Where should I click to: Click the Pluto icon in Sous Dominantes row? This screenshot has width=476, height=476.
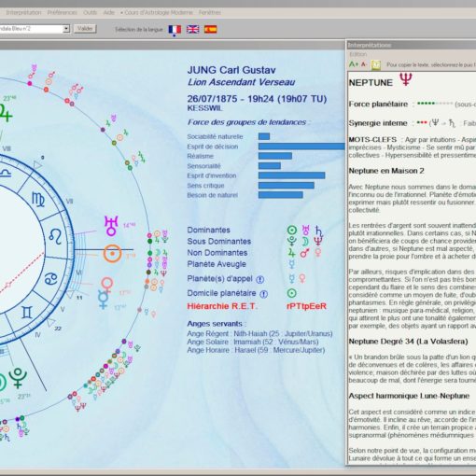291,241
